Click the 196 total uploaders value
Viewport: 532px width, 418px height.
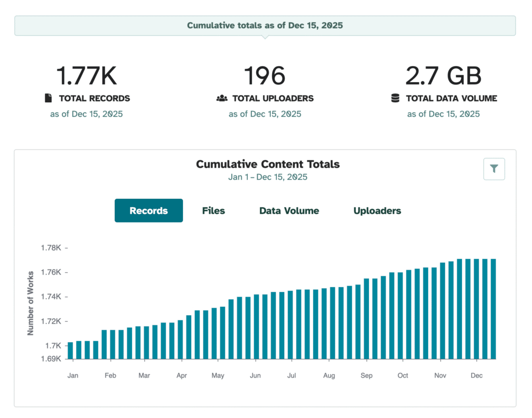pyautogui.click(x=264, y=76)
